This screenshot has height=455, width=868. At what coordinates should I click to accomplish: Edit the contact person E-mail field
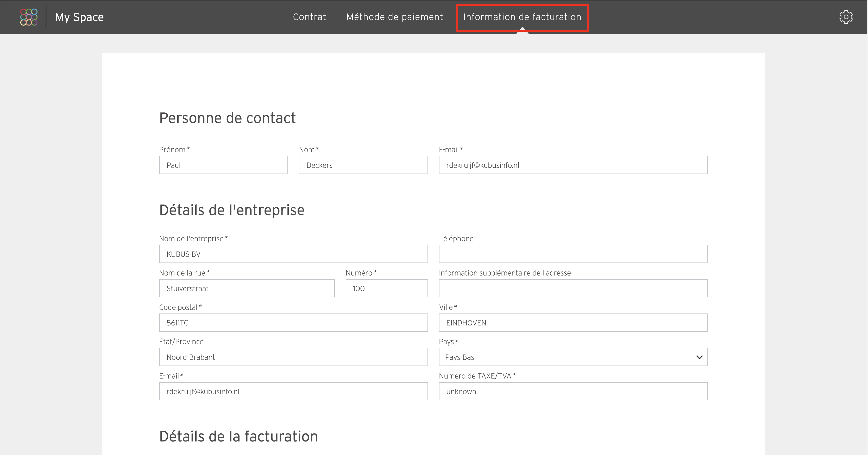coord(573,165)
